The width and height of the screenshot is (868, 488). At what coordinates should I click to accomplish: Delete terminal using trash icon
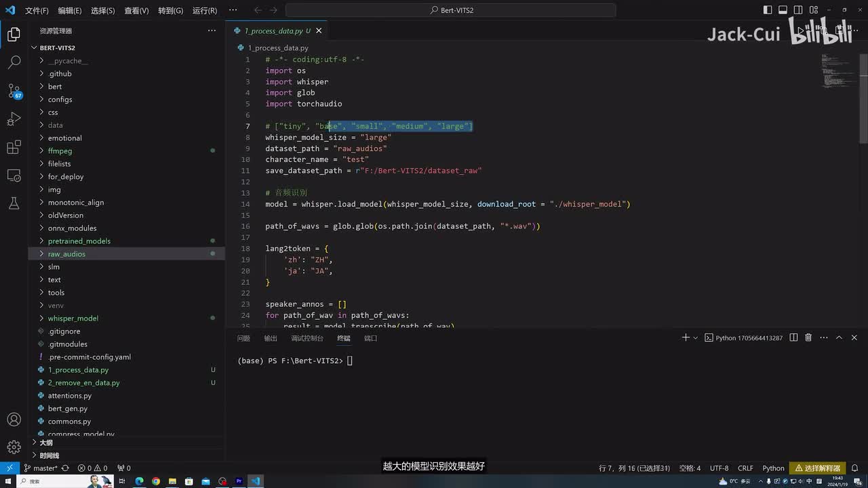[808, 338]
